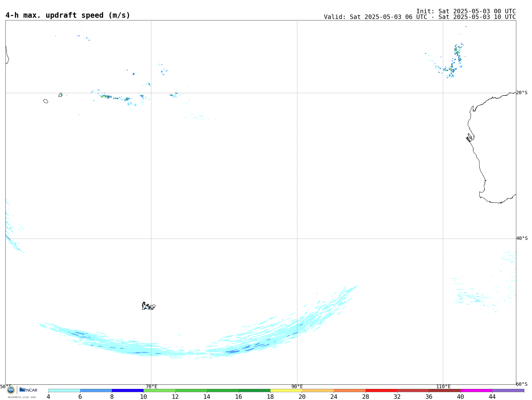Click the 40°S latitude label

(x=522, y=238)
